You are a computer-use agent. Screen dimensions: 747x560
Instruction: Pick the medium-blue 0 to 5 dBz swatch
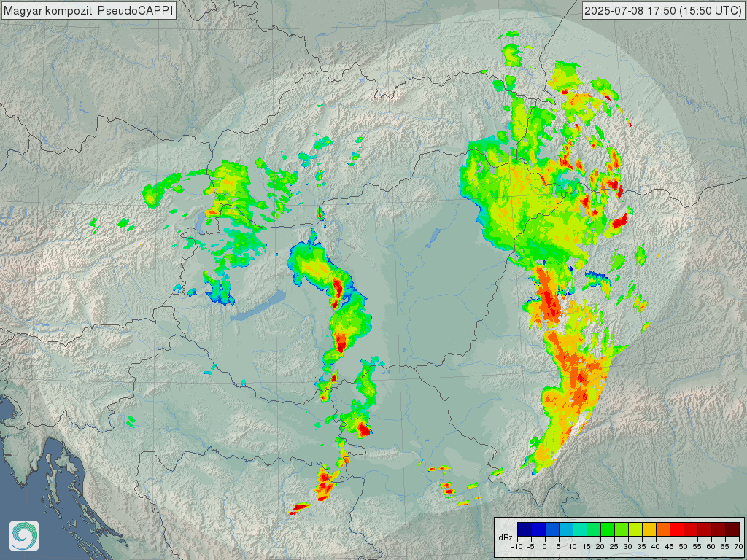[x=552, y=529]
